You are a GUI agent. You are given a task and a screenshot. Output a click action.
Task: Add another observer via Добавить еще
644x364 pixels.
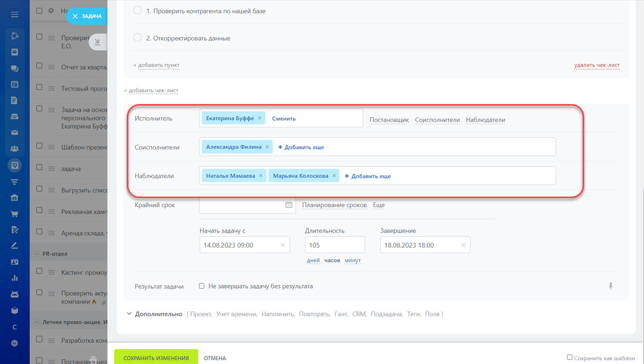[x=367, y=176]
